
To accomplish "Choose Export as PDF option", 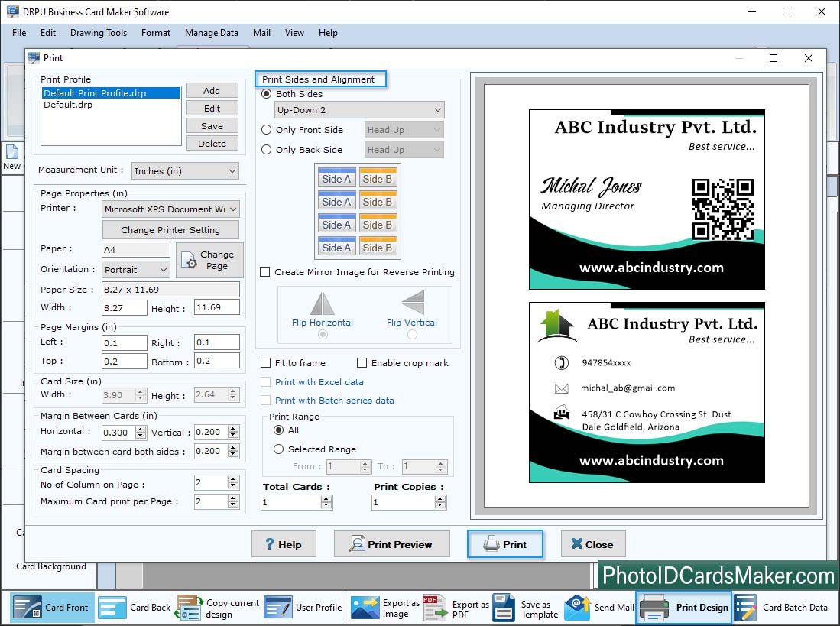I will tap(456, 608).
